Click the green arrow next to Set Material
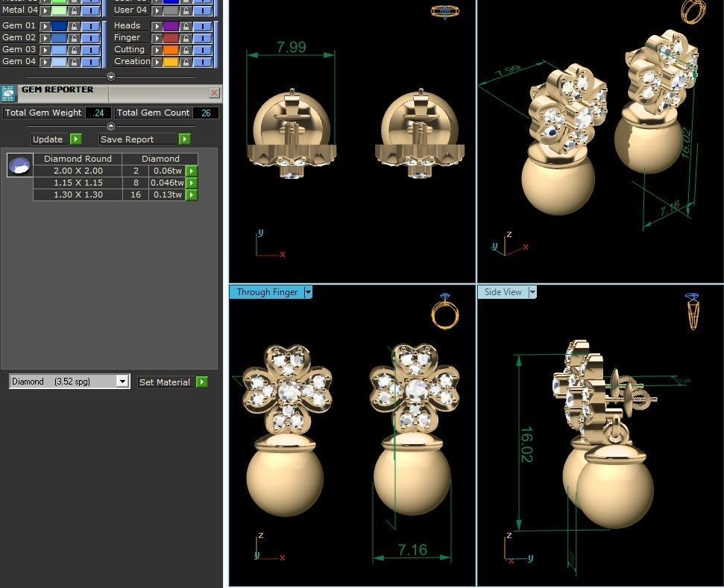The image size is (724, 588). pyautogui.click(x=202, y=382)
